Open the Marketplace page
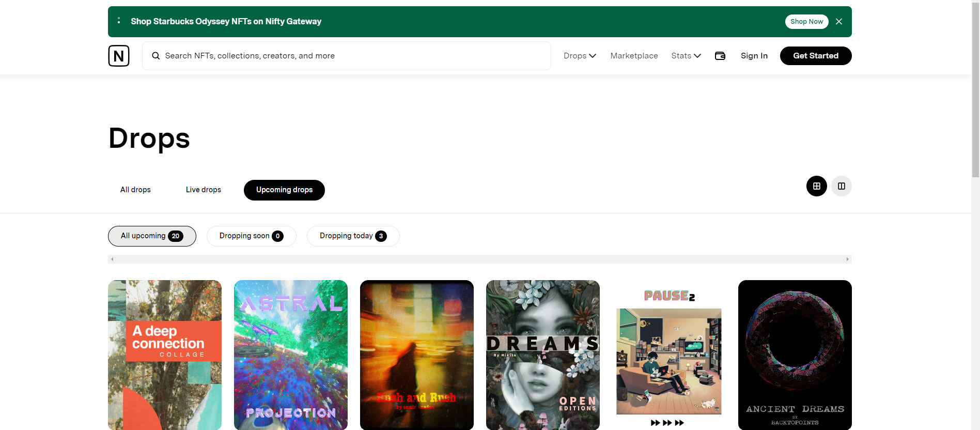The height and width of the screenshot is (430, 980). [634, 56]
